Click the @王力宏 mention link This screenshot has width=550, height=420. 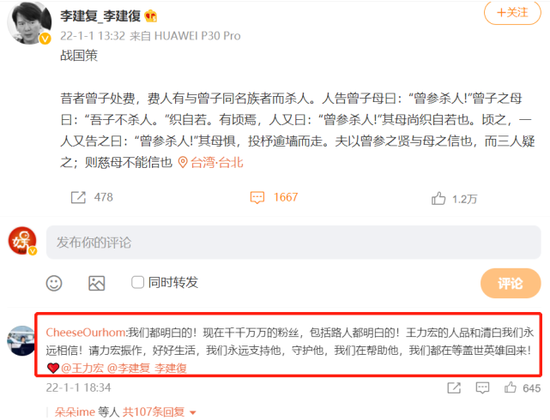(x=82, y=368)
